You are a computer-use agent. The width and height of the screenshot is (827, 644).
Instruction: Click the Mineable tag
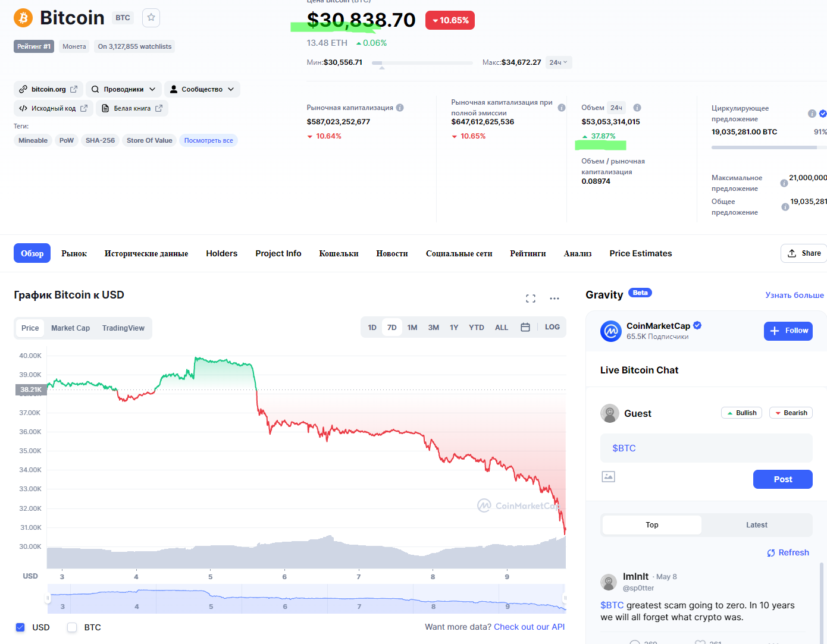[x=33, y=140]
